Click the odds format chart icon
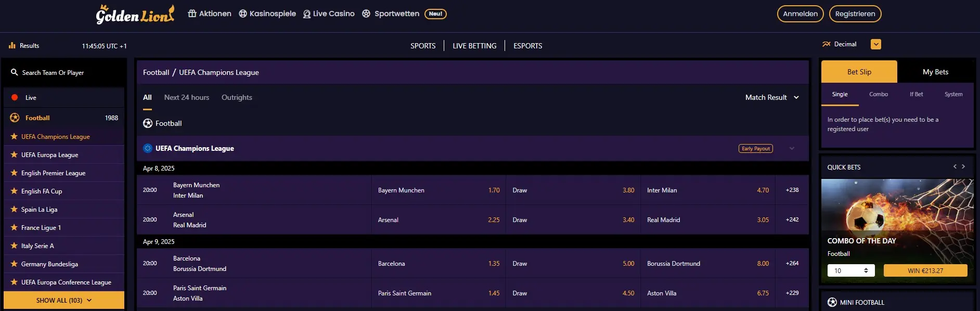 tap(826, 44)
